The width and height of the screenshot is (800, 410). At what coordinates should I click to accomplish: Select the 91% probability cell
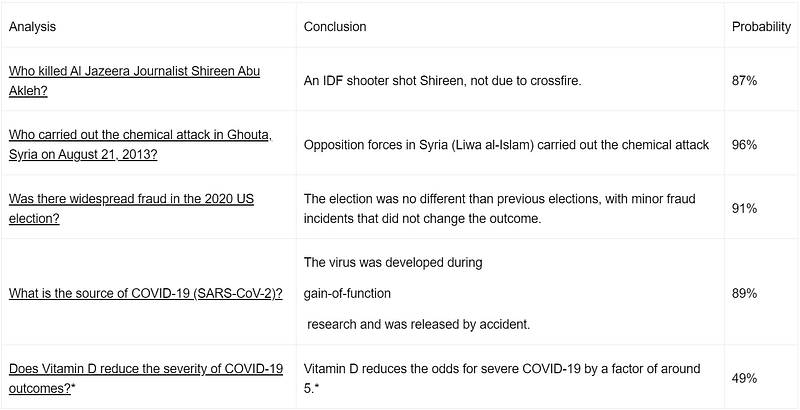click(x=744, y=209)
